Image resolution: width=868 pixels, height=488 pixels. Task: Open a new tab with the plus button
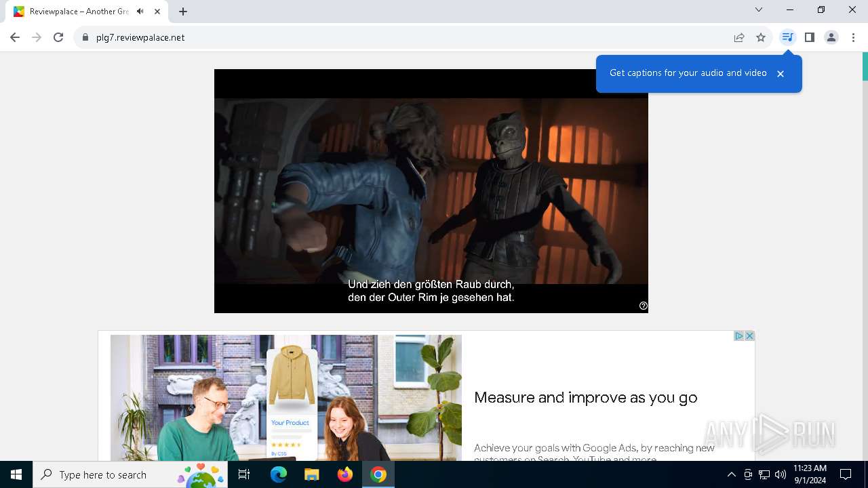(x=183, y=12)
